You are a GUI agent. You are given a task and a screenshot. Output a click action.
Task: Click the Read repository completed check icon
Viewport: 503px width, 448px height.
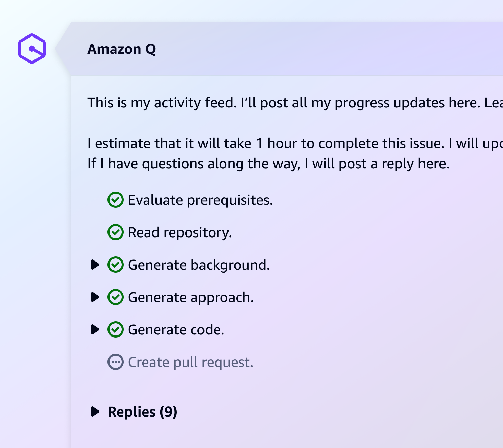point(116,232)
